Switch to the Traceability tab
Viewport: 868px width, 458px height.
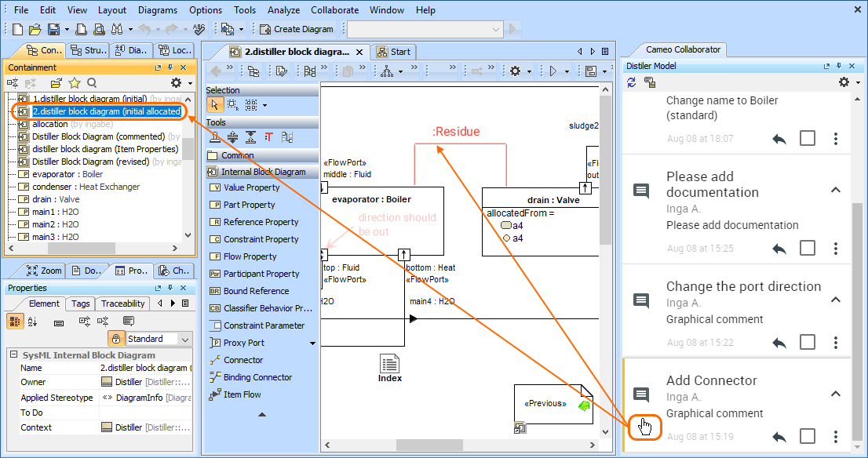click(x=122, y=304)
